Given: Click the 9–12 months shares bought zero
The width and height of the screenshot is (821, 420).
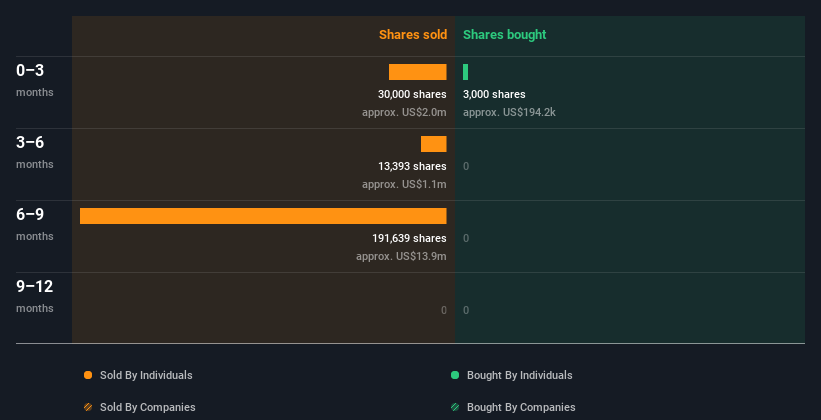Looking at the screenshot, I should coord(466,310).
